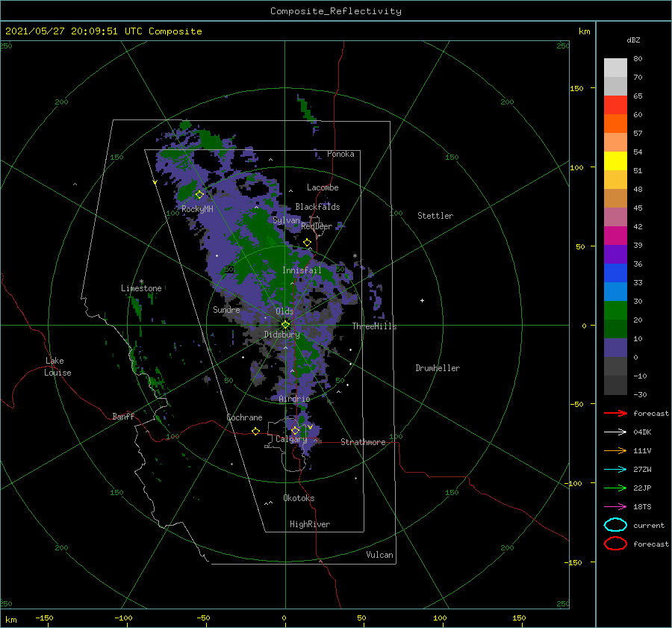Image resolution: width=672 pixels, height=628 pixels.
Task: Select the dark gray 0 dBZ swatch
Action: point(615,366)
